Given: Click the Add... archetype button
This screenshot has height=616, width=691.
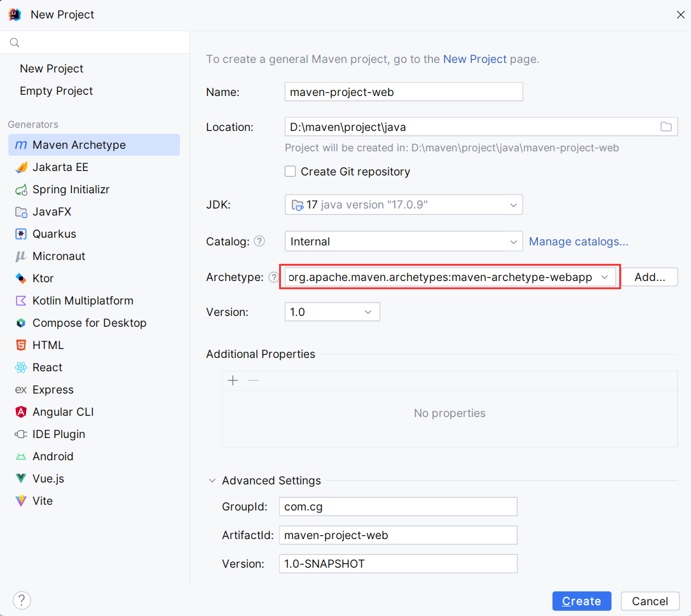Looking at the screenshot, I should (650, 277).
